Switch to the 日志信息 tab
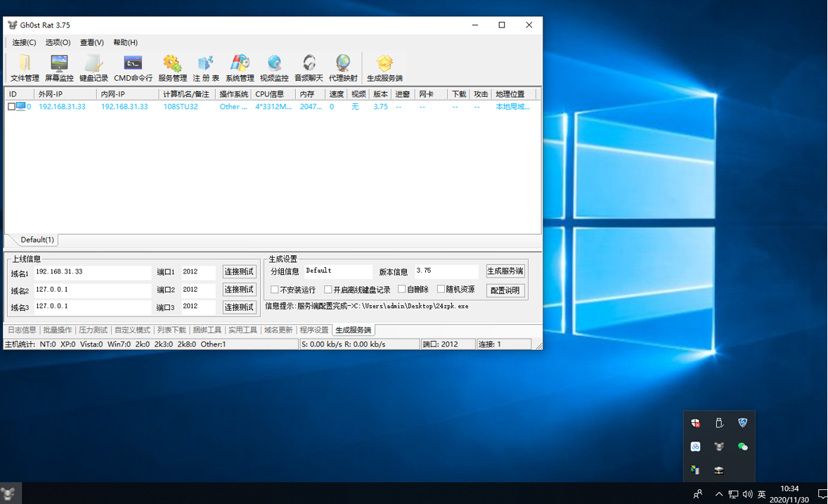 22,330
